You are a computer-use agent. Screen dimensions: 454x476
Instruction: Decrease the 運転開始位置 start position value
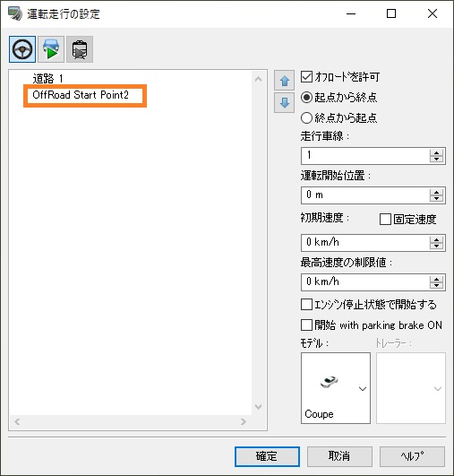pos(436,198)
